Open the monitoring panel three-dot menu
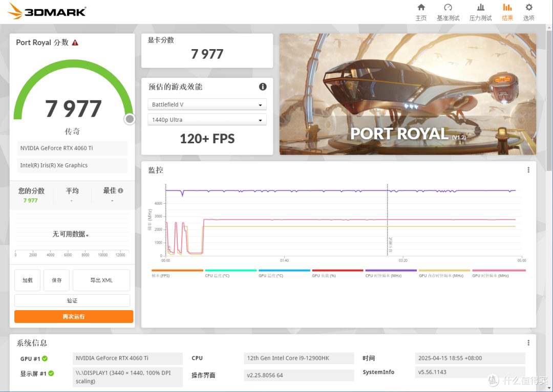Screen dimensions: 553x392 (528, 170)
